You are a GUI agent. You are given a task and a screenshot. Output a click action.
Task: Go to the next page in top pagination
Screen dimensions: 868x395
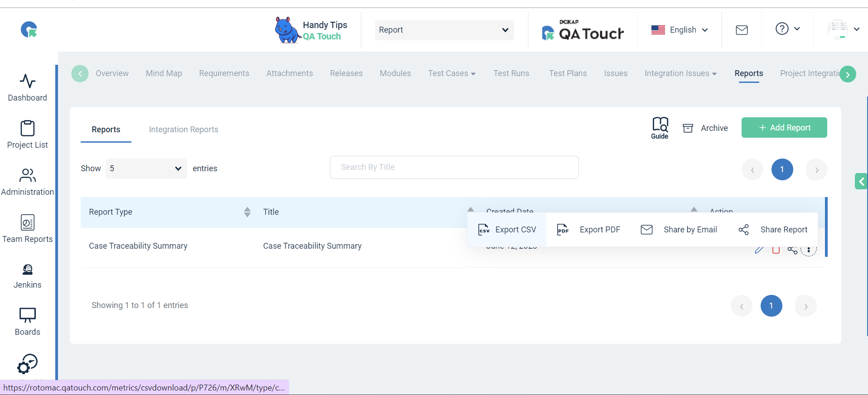(817, 169)
